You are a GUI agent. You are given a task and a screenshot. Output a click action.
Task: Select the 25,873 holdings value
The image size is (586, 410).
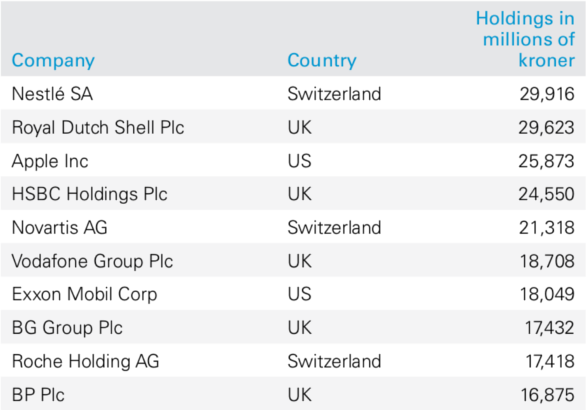[546, 161]
